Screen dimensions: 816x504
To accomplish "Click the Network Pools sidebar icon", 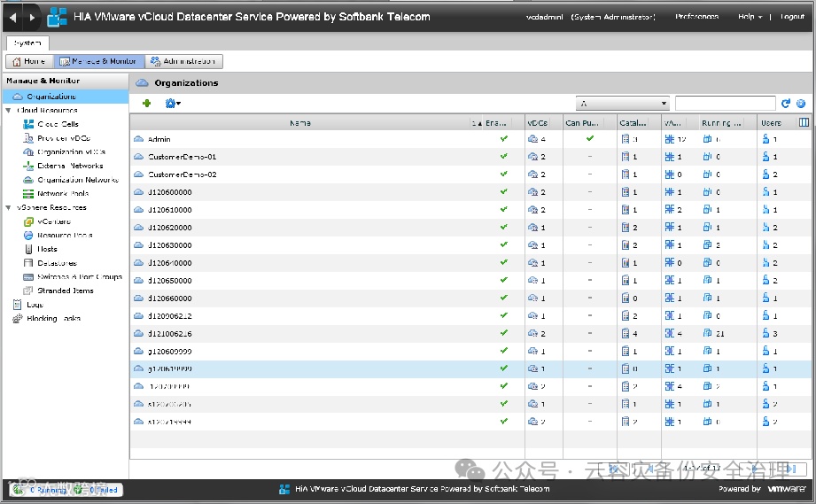I will click(x=28, y=193).
